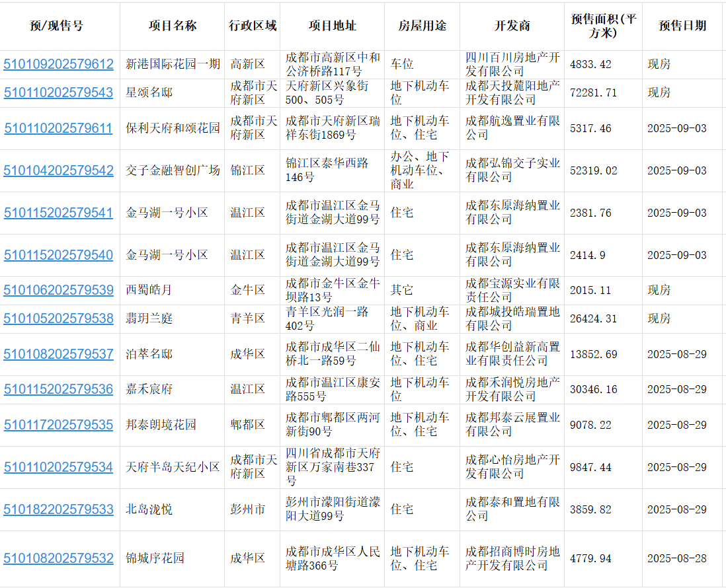726x588 pixels.
Task: Open presale link 51010620257​9539
Action: (x=58, y=290)
